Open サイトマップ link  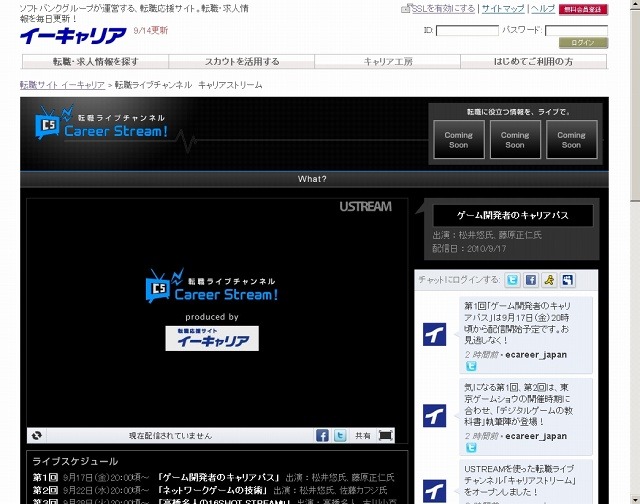[503, 9]
